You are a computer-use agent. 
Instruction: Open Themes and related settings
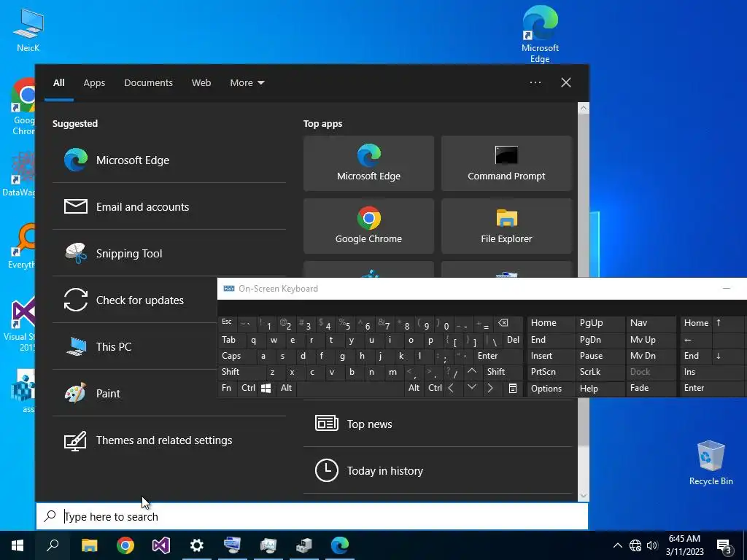[x=169, y=440]
